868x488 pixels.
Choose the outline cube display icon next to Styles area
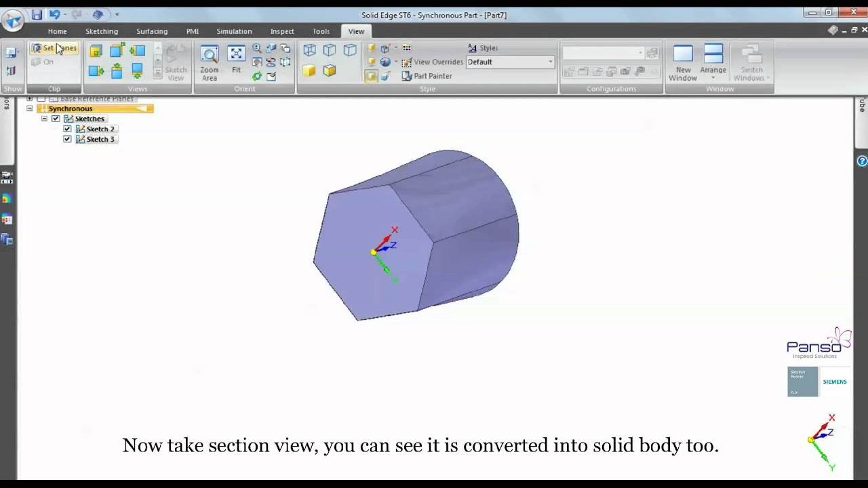click(x=350, y=50)
